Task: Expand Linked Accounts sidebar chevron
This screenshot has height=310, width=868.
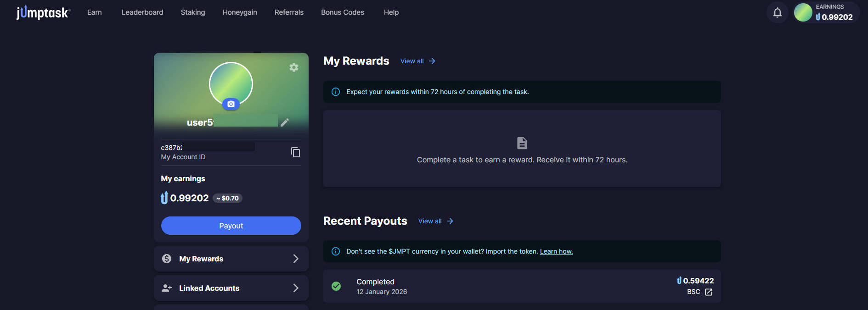Action: click(x=296, y=288)
